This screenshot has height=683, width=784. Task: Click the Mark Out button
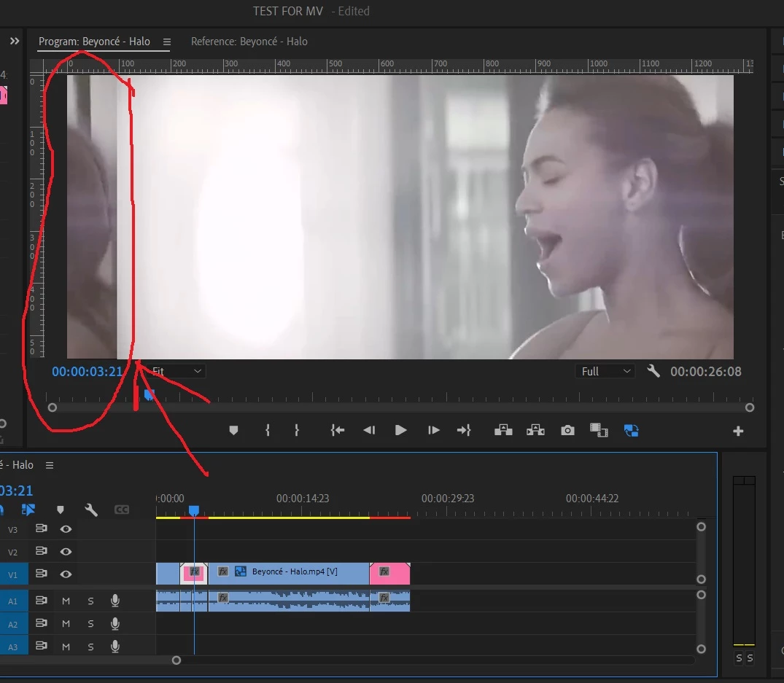(297, 430)
